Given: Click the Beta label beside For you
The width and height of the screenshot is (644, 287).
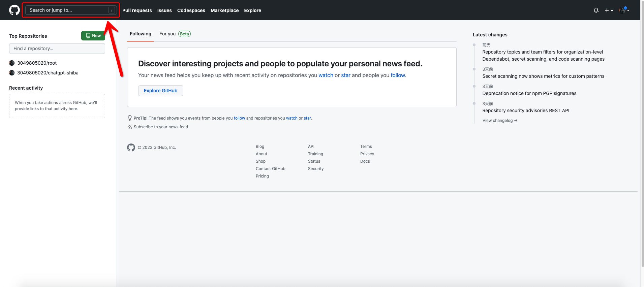Looking at the screenshot, I should [184, 34].
